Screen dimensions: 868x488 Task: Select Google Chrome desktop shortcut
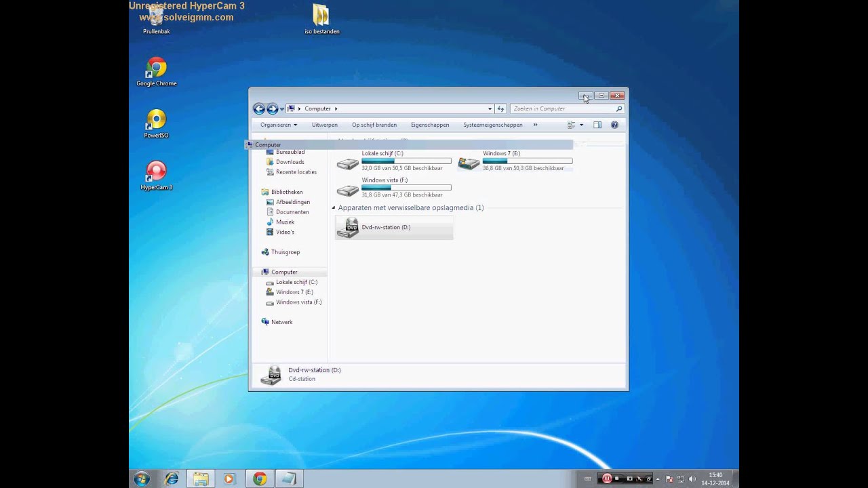(x=156, y=72)
